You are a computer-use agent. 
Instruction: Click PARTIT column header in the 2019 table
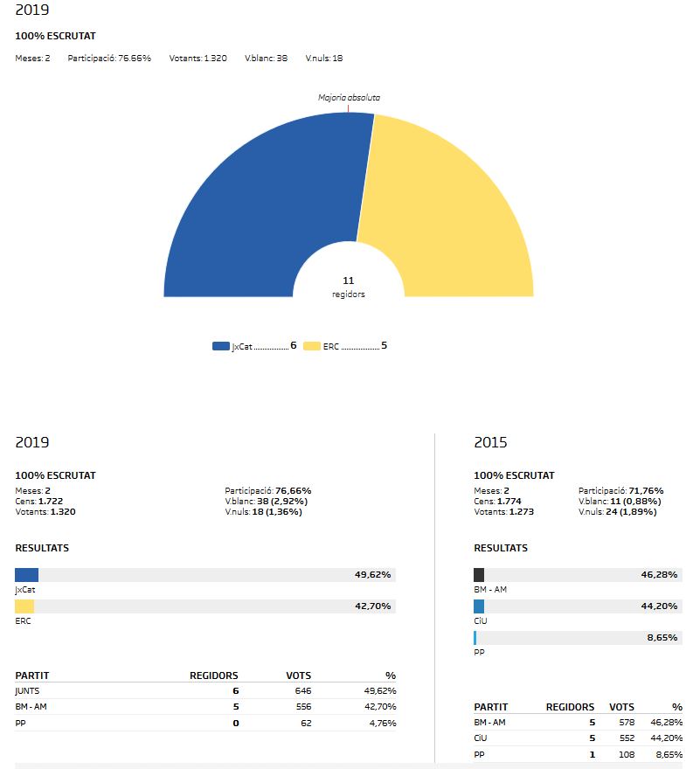32,675
